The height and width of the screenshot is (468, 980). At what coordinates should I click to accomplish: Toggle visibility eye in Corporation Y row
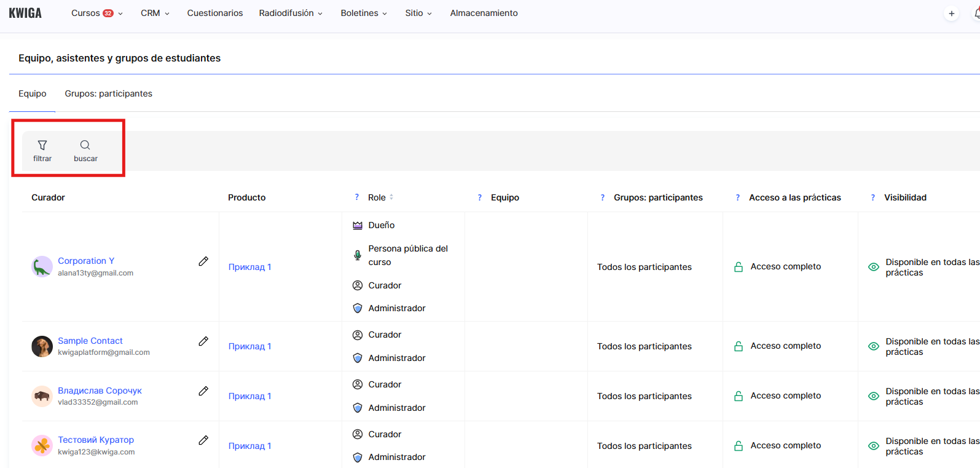pos(874,267)
